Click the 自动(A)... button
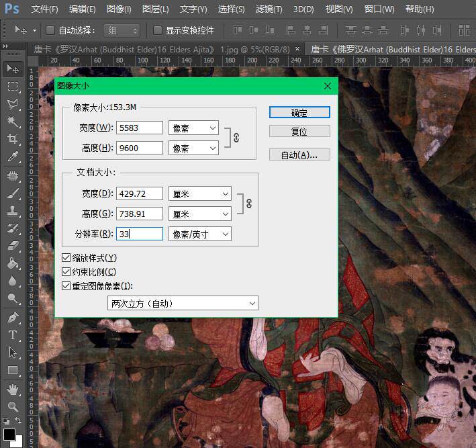 [299, 154]
